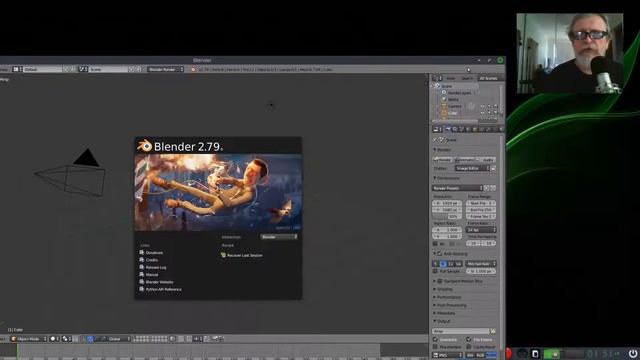This screenshot has height=360, width=640.
Task: Open the Release Log link
Action: tap(156, 267)
